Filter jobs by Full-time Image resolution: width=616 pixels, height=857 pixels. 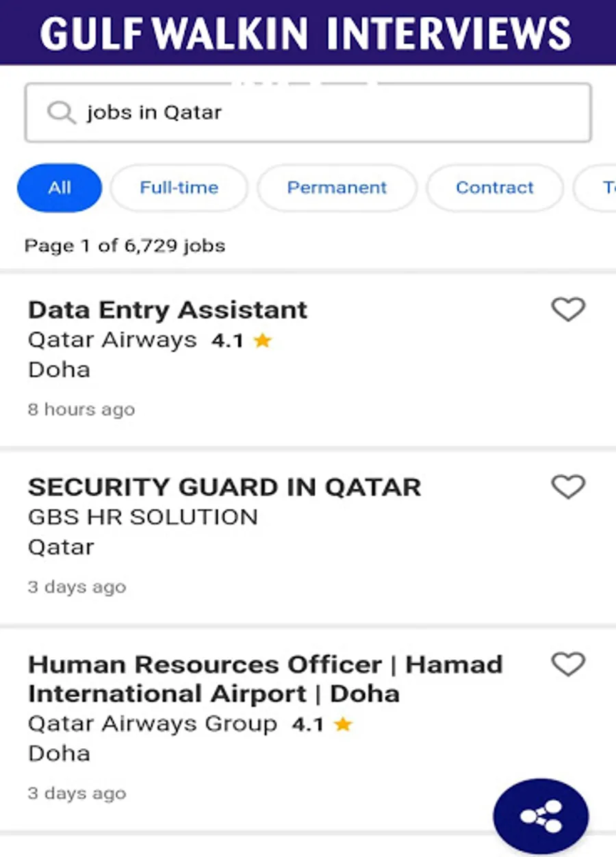[179, 188]
